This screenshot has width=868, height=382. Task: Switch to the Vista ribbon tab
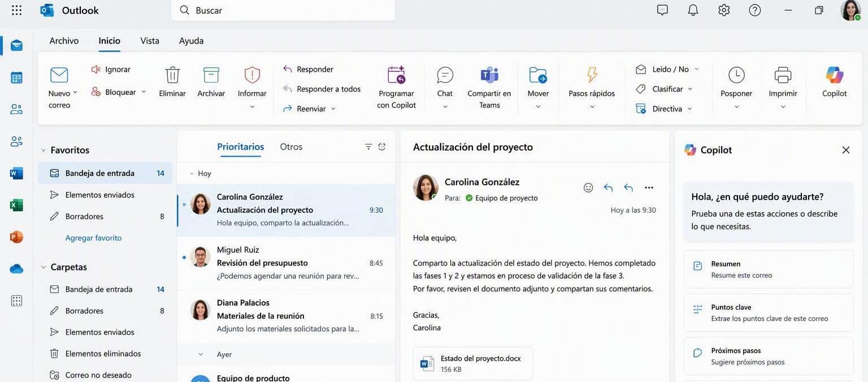[x=150, y=41]
